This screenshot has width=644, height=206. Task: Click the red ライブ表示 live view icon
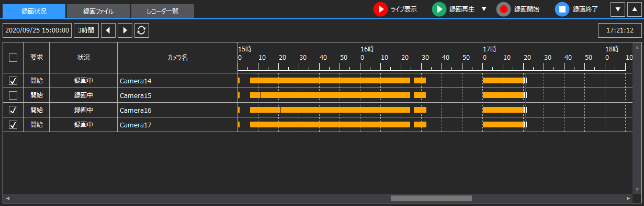381,9
